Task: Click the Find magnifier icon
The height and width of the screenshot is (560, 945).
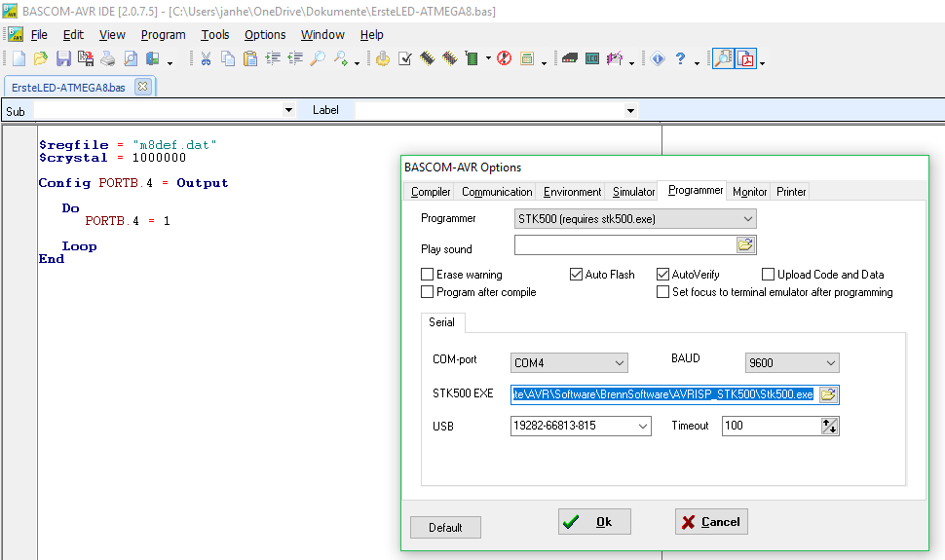Action: coord(318,58)
